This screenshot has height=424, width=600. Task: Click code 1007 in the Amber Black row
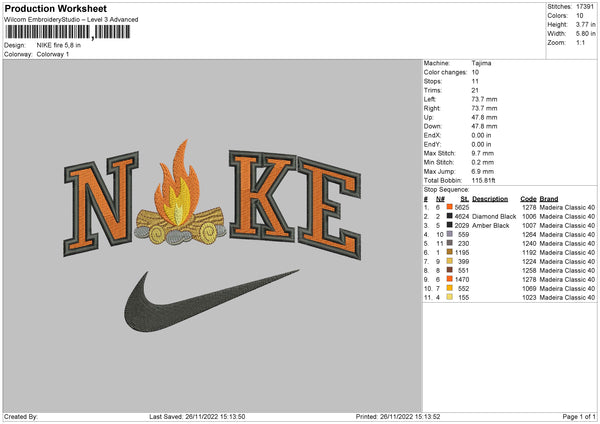point(529,225)
